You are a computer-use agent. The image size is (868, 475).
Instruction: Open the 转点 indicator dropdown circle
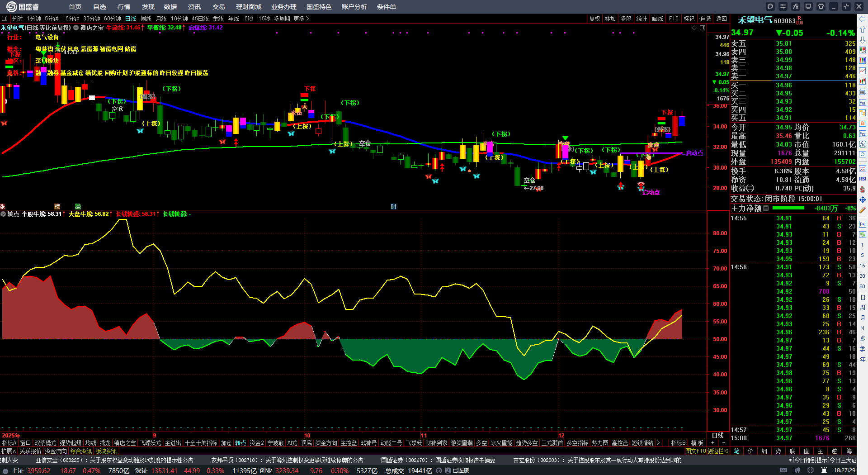point(3,214)
